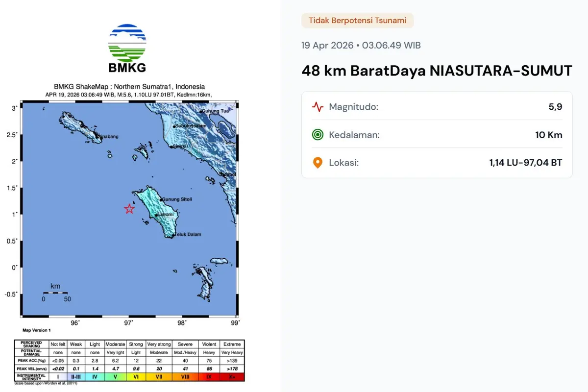Click Gunung Sitoli label on the map
This screenshot has width=588, height=392.
(x=177, y=199)
